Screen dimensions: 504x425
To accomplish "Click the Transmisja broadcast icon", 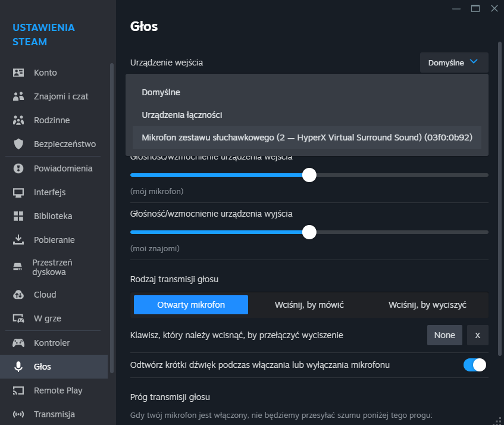I will 18,414.
